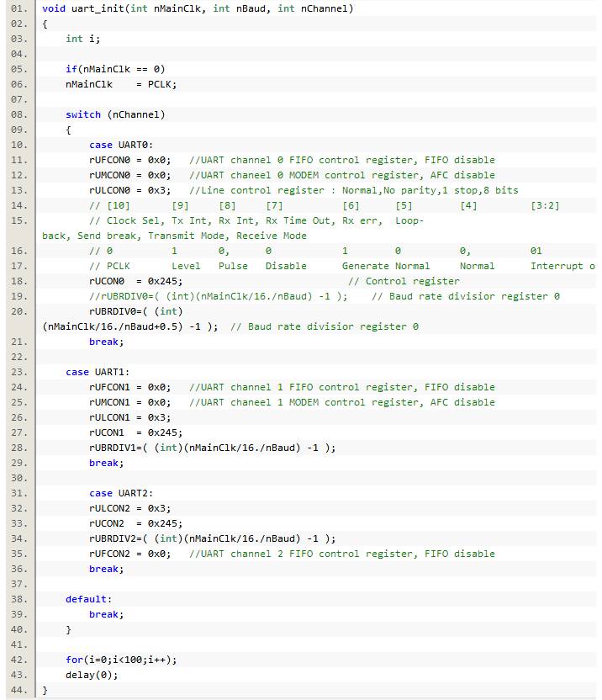
Task: Click the function name uart_init
Action: [98, 8]
